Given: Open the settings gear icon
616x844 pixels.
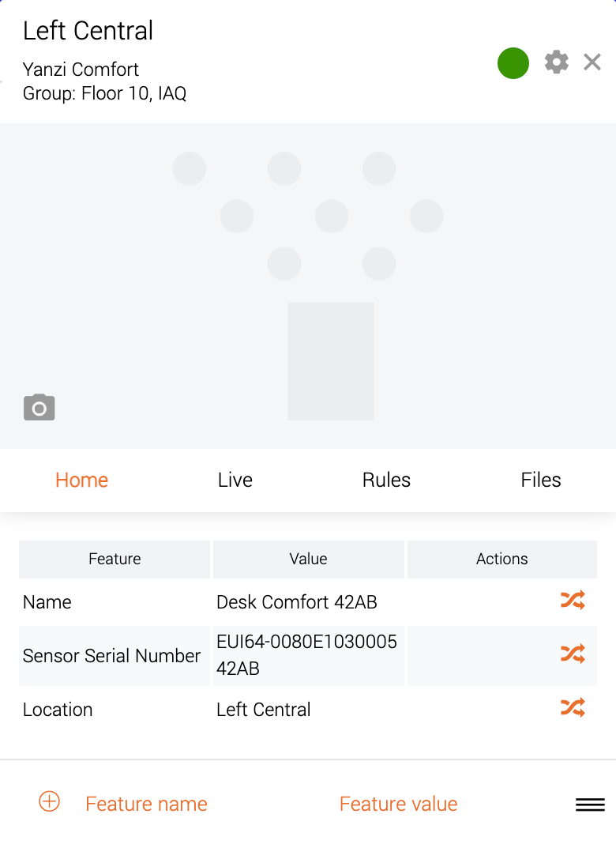Looking at the screenshot, I should click(556, 62).
